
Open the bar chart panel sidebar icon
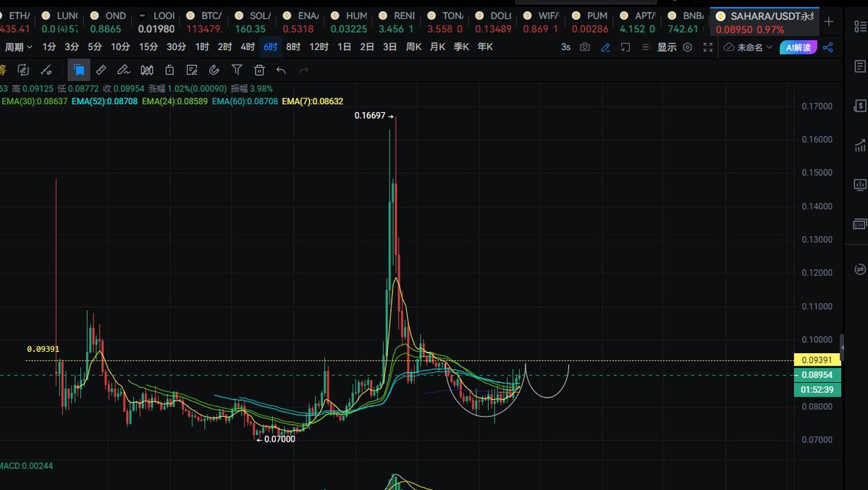tap(860, 185)
